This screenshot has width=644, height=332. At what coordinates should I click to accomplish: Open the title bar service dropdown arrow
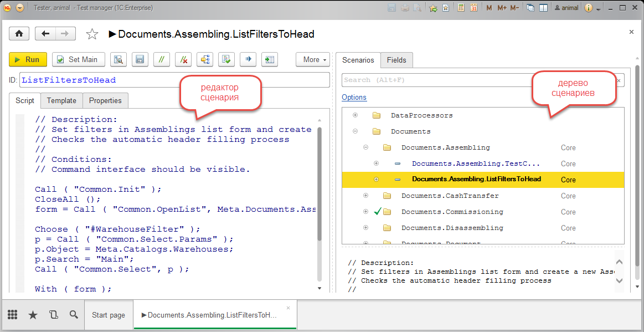click(599, 9)
